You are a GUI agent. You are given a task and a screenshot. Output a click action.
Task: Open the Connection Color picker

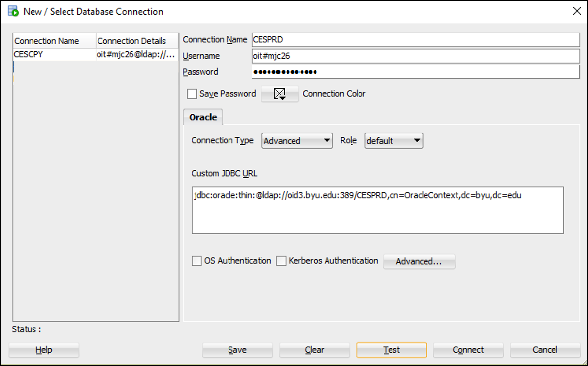coord(280,94)
